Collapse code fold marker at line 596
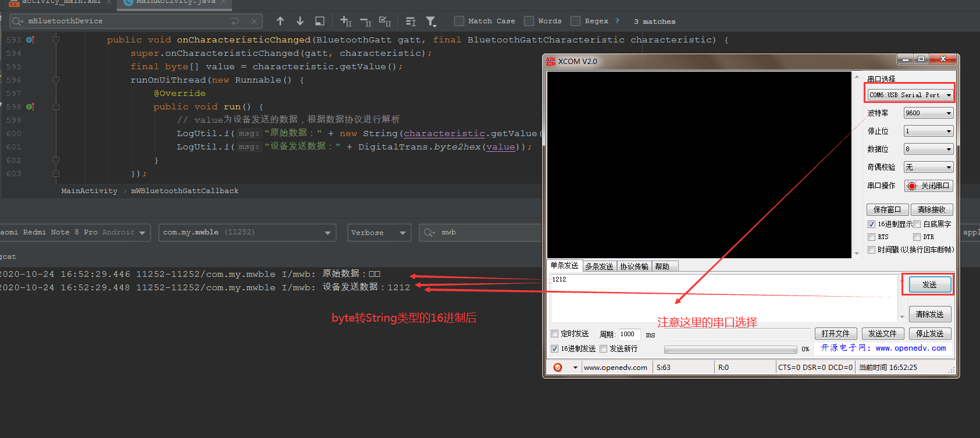This screenshot has height=438, width=980. 56,80
